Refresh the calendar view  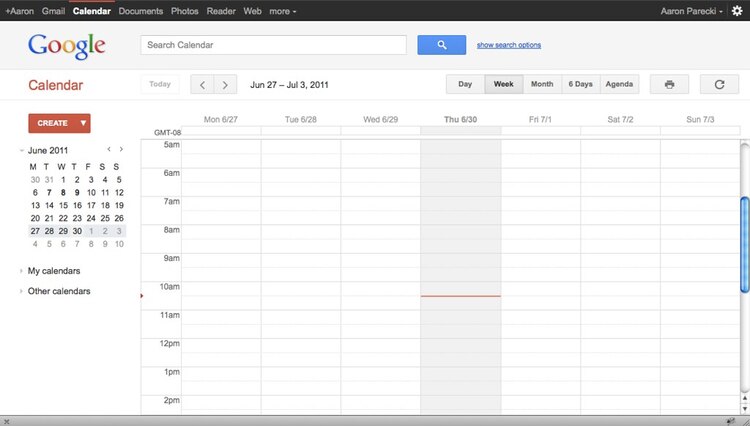719,84
